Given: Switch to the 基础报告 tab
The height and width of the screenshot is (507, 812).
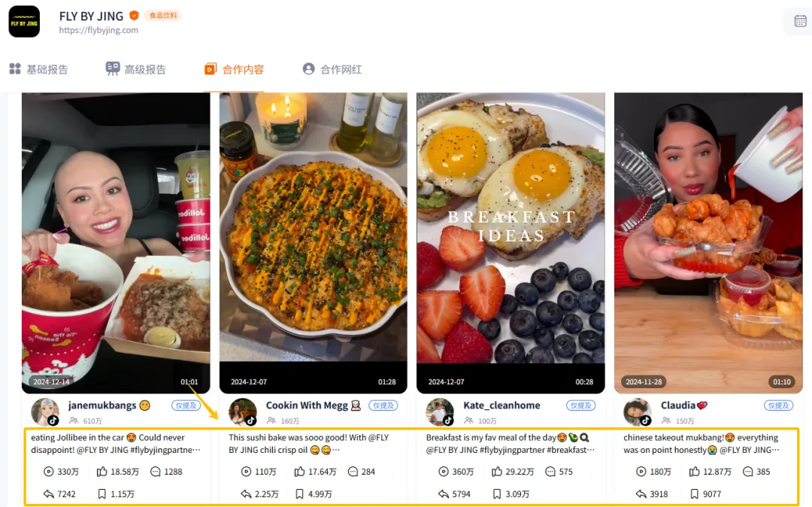Looking at the screenshot, I should 38,69.
